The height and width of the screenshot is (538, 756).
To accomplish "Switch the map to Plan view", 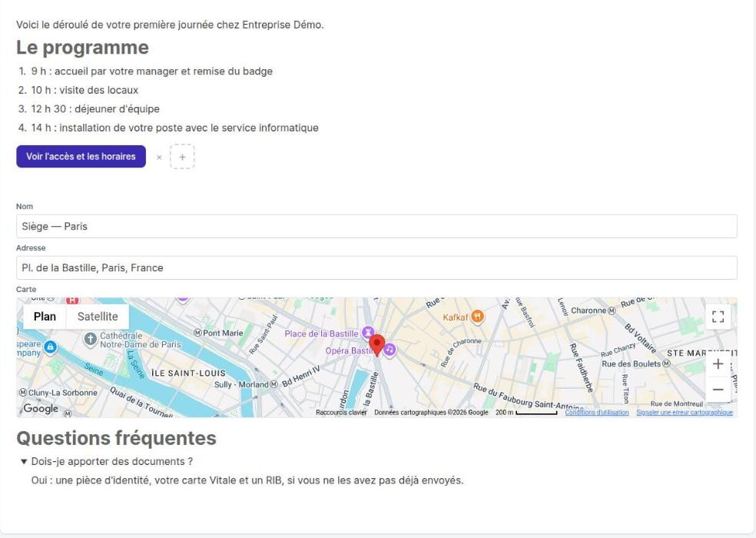I will click(45, 317).
